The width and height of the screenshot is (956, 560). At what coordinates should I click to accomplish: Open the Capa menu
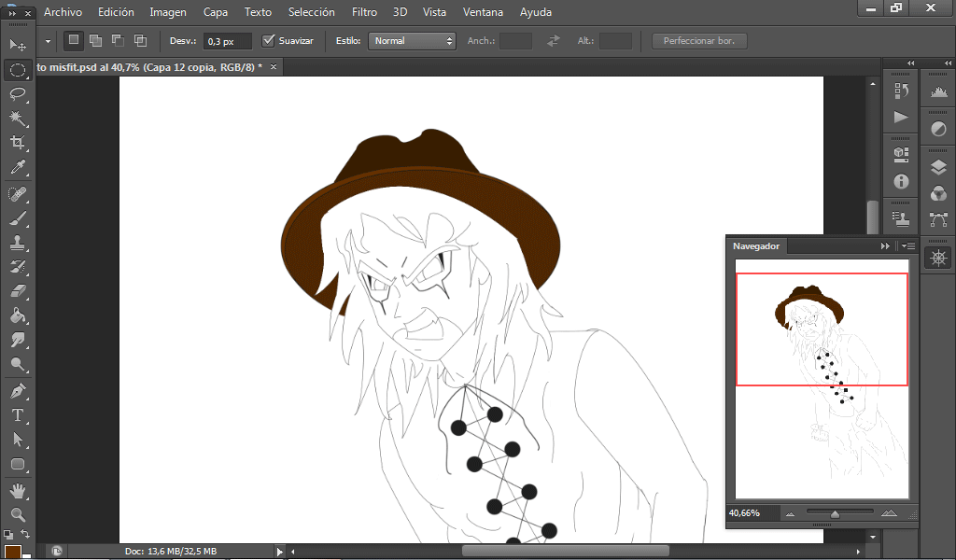pyautogui.click(x=216, y=12)
